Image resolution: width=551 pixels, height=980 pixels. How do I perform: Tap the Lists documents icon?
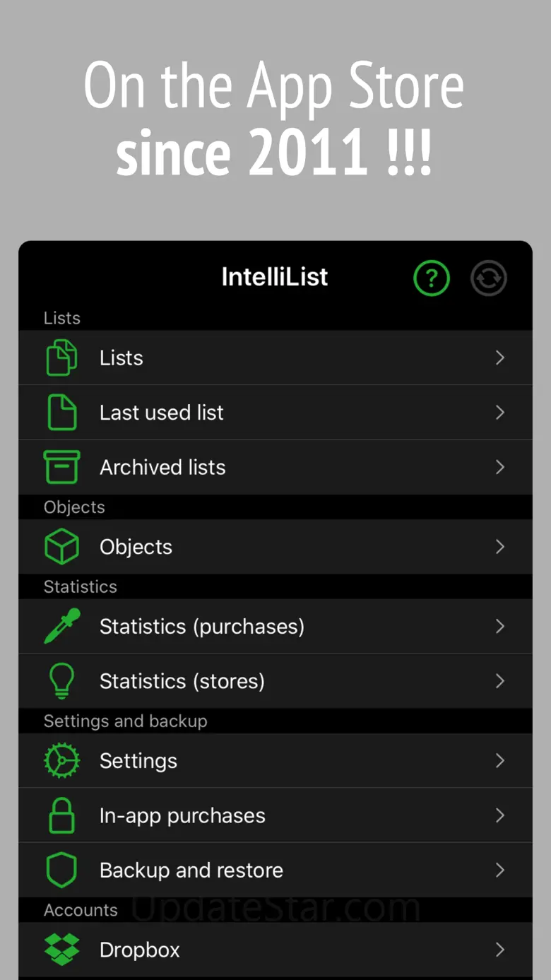click(x=61, y=358)
